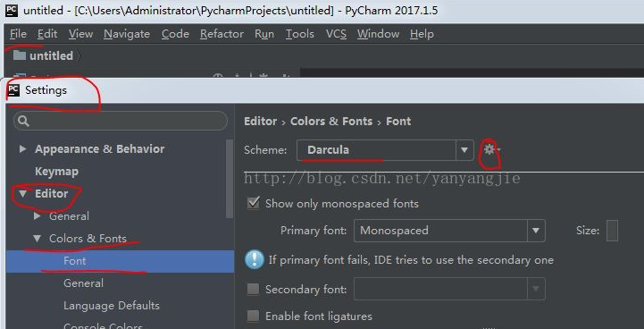The width and height of the screenshot is (644, 329).
Task: Enable font ligatures checkbox
Action: (x=253, y=316)
